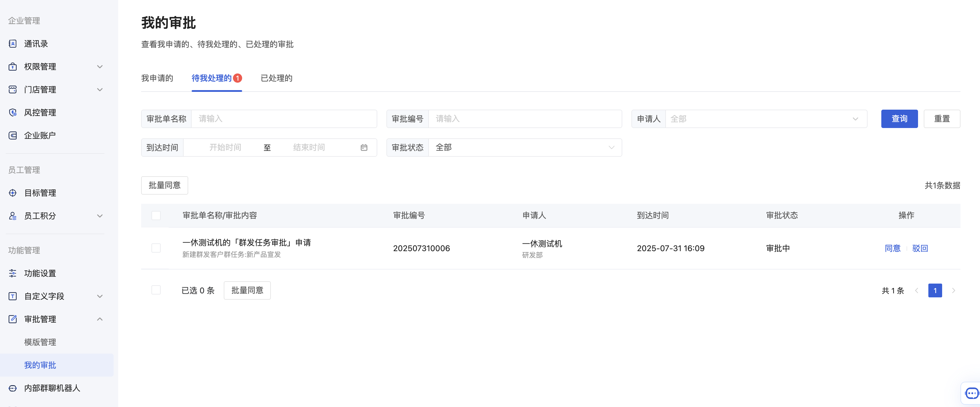Collapse the 审批管理 menu chevron
This screenshot has height=407, width=980.
[100, 319]
